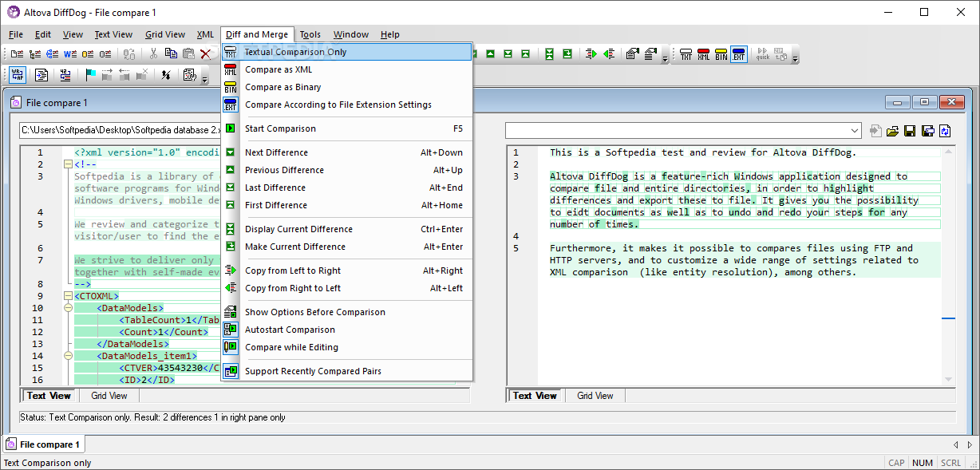Select Compare as Binary mode
Screen dimensions: 980x470
347,87
